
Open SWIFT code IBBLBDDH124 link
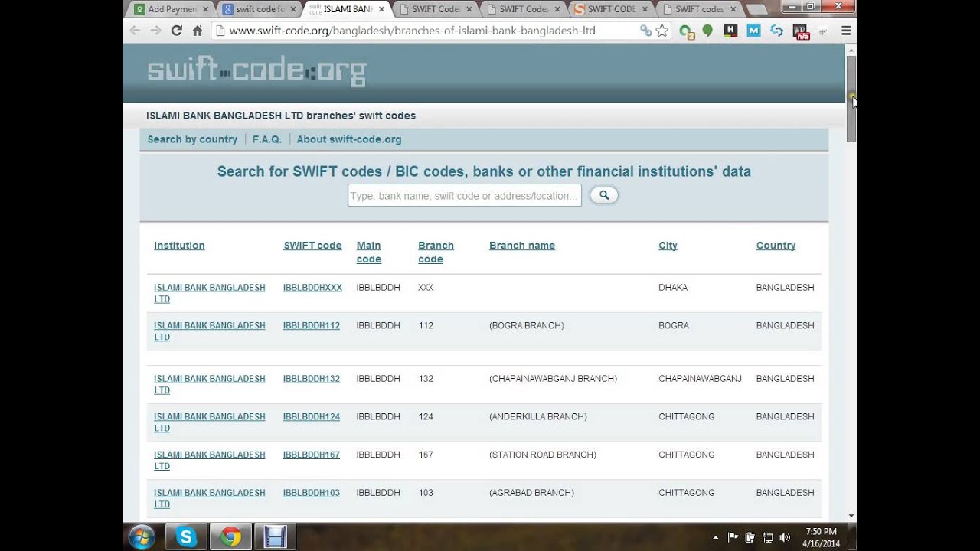click(x=312, y=417)
